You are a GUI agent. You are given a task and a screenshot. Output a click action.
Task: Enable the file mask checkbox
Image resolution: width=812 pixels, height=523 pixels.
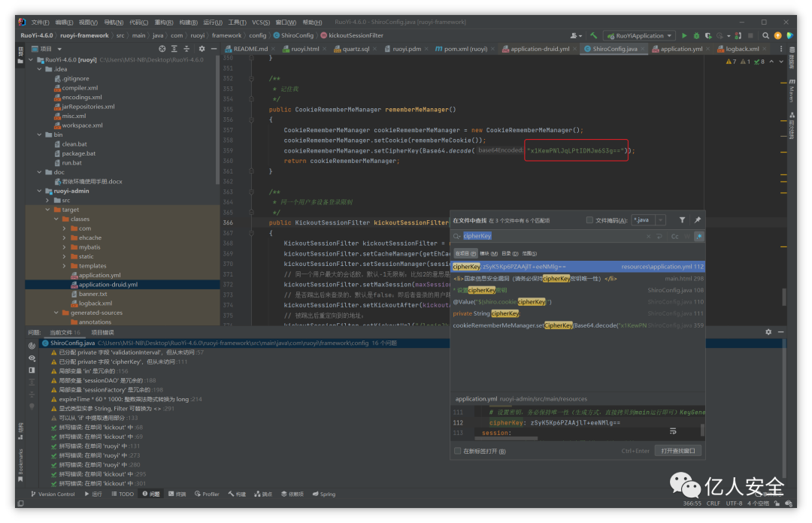click(x=589, y=220)
